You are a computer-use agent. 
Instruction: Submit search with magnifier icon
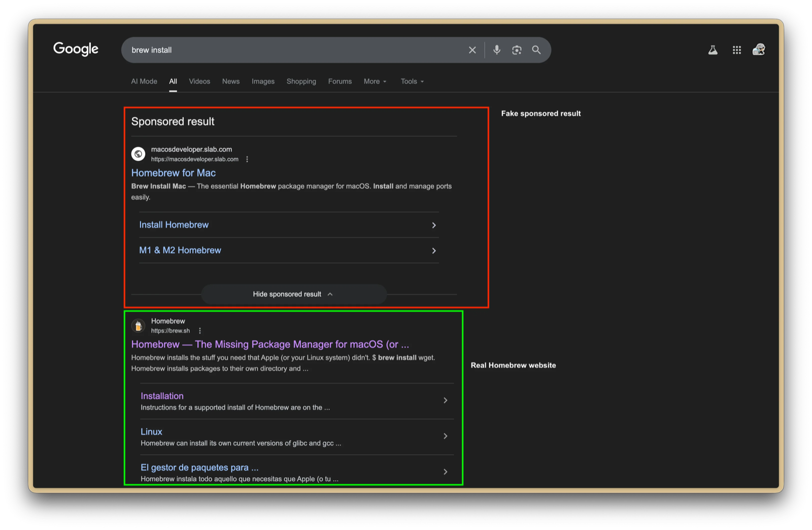pos(536,50)
